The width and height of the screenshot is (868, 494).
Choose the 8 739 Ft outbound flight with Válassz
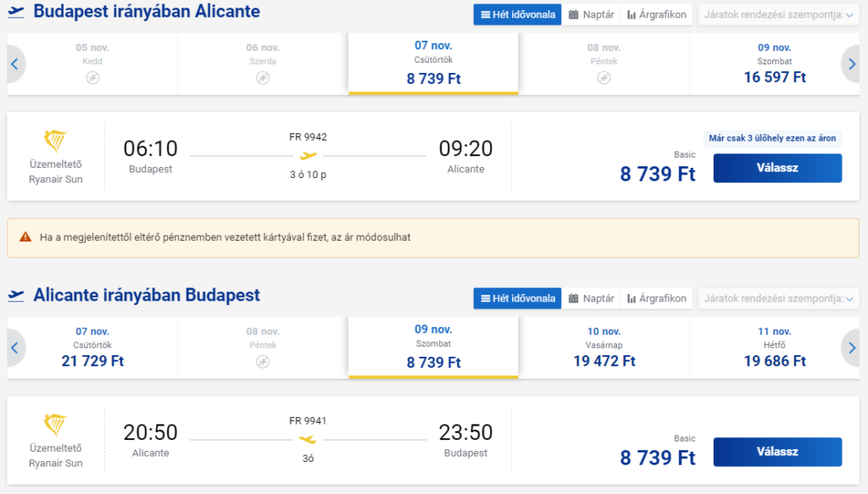tap(777, 168)
